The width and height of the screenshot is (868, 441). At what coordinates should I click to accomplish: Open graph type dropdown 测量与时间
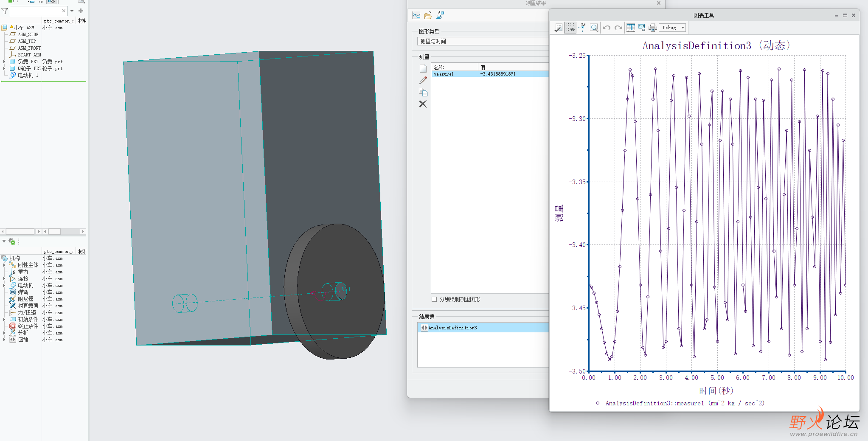click(483, 42)
